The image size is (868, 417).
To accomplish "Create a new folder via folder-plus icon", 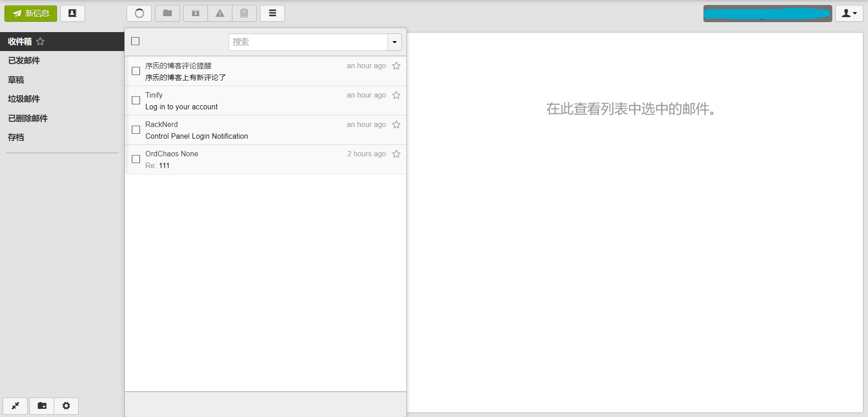I will coord(42,406).
